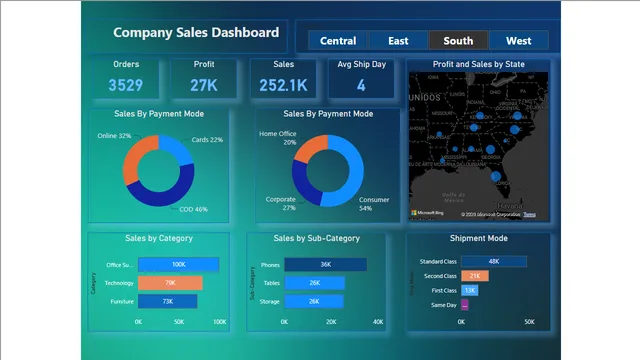Click the Georgia bubble on the map

[490, 149]
